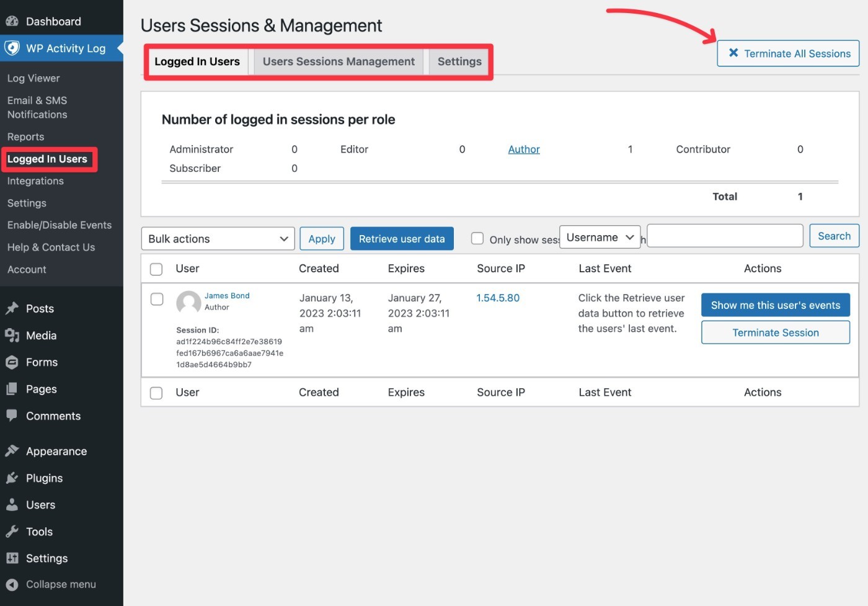868x606 pixels.
Task: Click the Collapse menu arrow icon
Action: point(12,584)
